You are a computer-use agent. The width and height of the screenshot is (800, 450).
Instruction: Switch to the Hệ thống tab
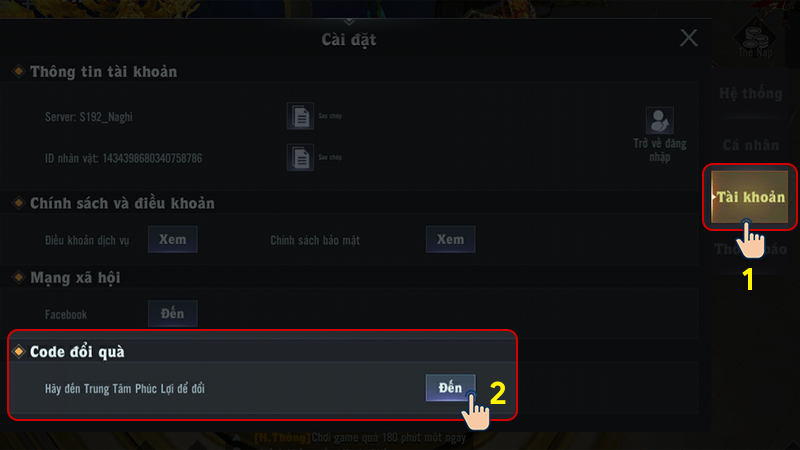[750, 94]
